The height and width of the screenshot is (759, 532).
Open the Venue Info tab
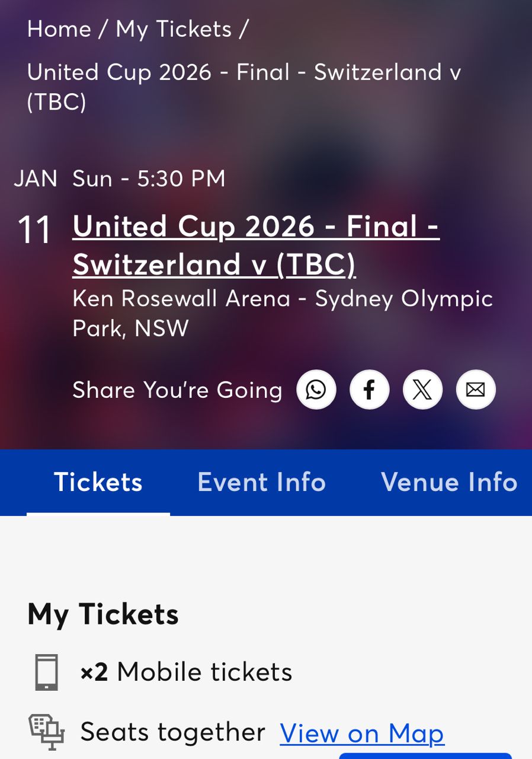(449, 482)
